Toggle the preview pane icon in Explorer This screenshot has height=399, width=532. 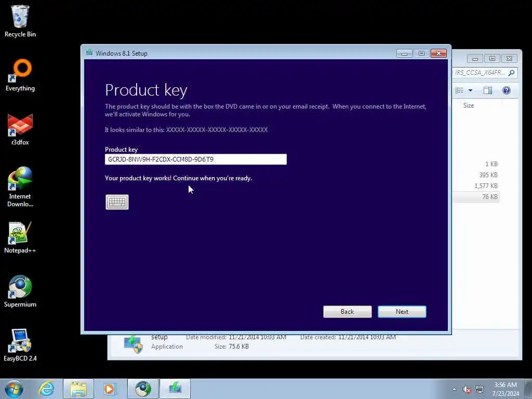[488, 90]
